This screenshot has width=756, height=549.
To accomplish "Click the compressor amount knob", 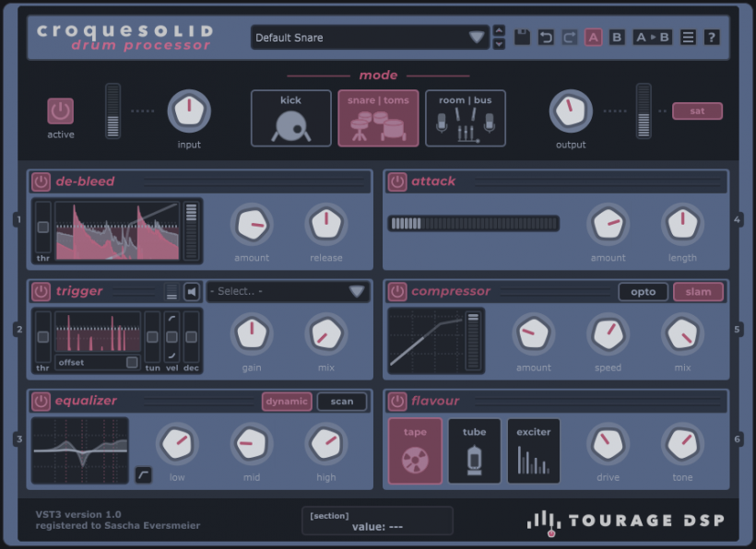I will coord(534,334).
